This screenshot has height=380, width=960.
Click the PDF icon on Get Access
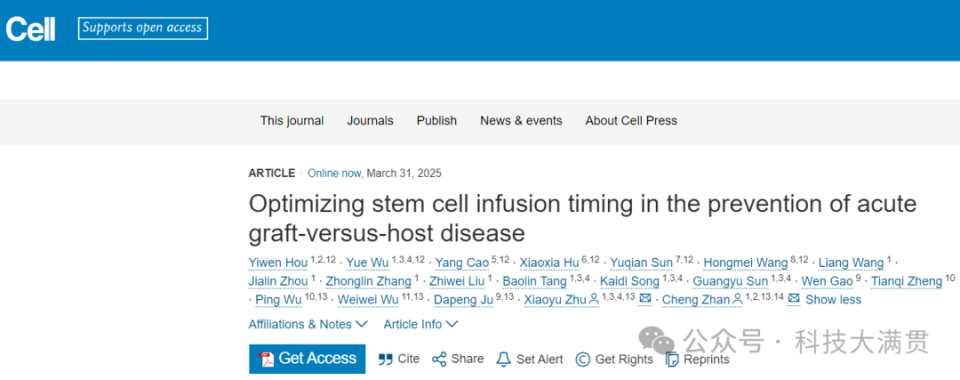tap(266, 359)
